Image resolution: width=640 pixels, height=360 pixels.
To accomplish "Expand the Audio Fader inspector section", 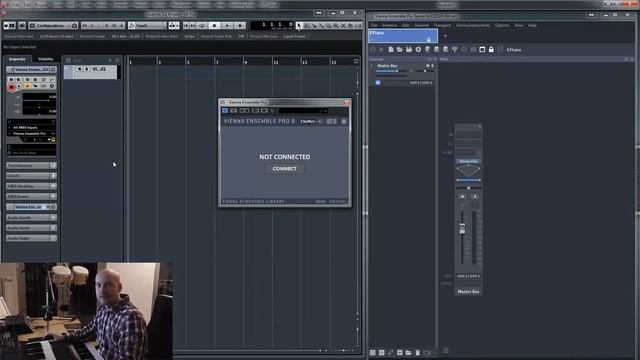I will [x=31, y=238].
